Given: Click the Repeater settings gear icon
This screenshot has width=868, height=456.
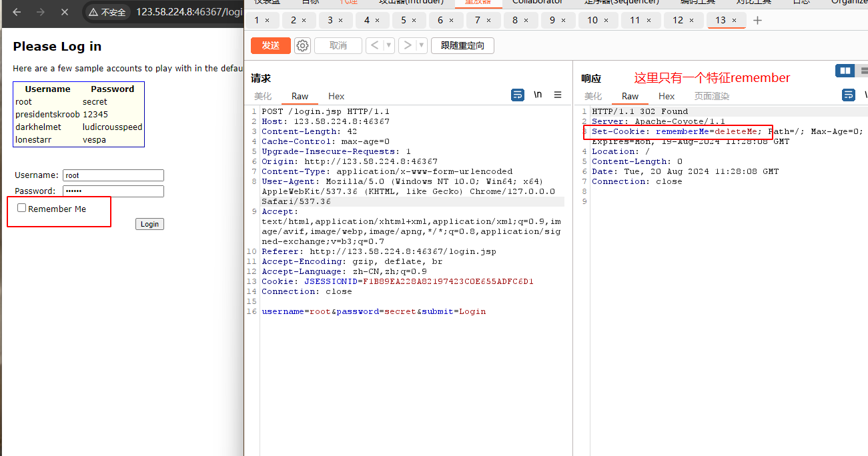Looking at the screenshot, I should (x=303, y=45).
